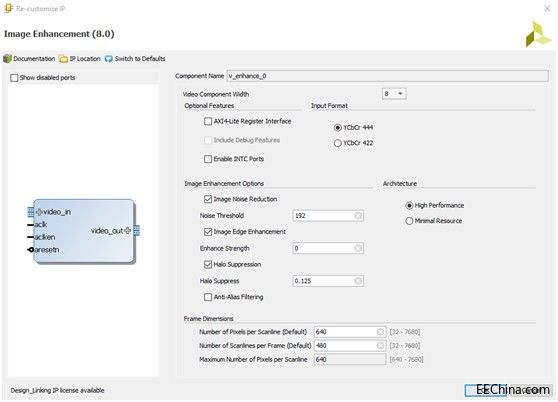The image size is (558, 402).
Task: Select YCbCr 422 input format
Action: point(337,143)
